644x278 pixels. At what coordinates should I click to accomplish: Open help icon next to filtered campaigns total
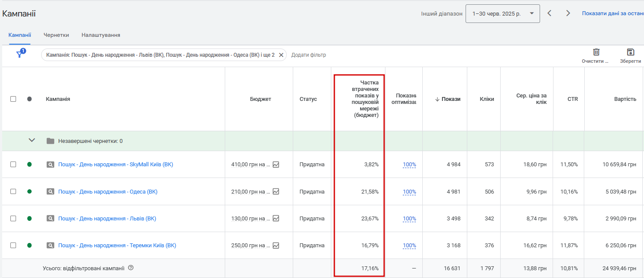tap(131, 268)
